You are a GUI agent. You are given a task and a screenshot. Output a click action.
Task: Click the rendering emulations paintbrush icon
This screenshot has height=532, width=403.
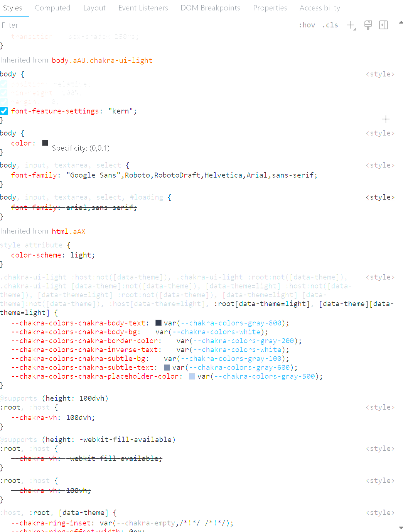(x=368, y=25)
